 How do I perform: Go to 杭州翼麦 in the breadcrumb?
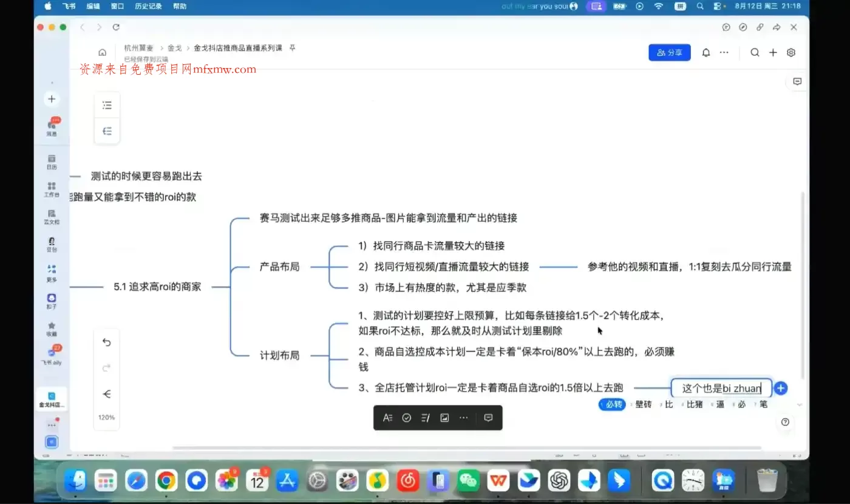[x=139, y=47]
